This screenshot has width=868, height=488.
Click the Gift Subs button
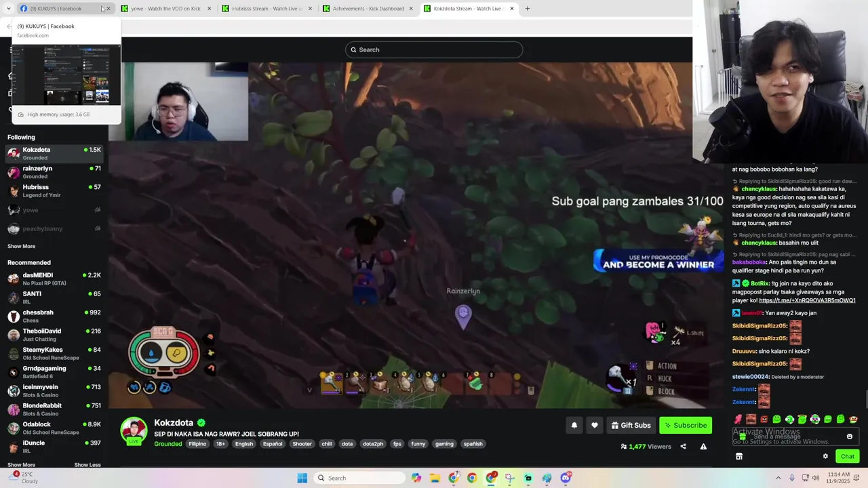(631, 425)
